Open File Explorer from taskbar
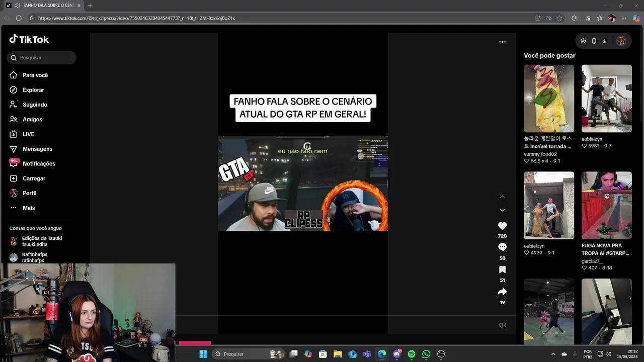Image resolution: width=644 pixels, height=362 pixels. point(338,354)
